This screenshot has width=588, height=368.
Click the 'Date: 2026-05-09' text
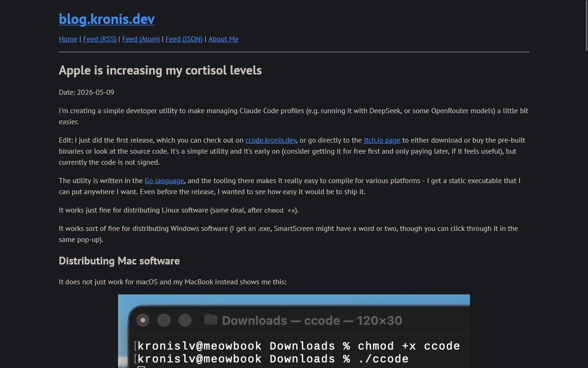[86, 92]
